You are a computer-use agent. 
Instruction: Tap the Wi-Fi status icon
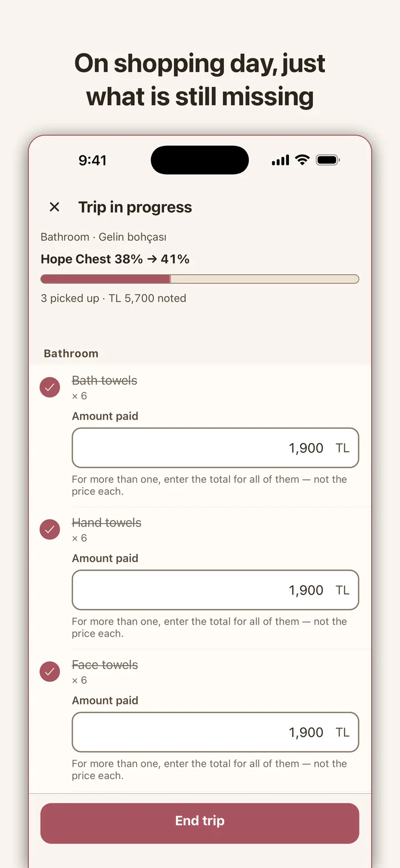pyautogui.click(x=302, y=160)
